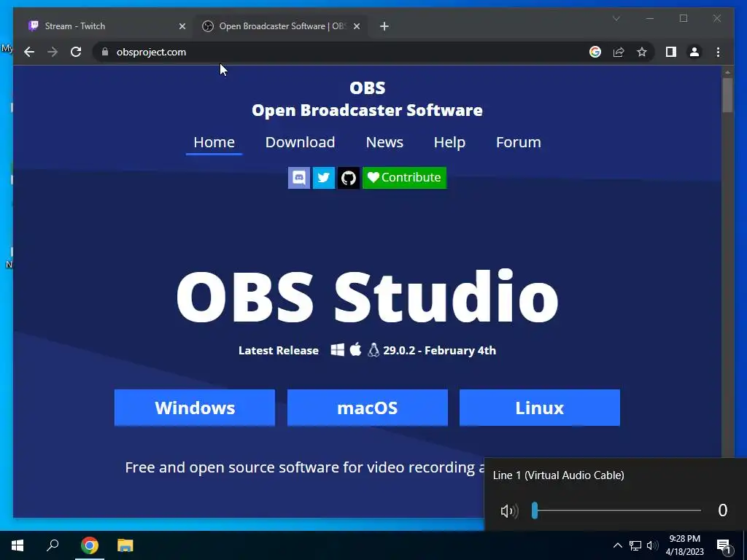Viewport: 747px width, 560px height.
Task: Click the Line 1 volume slider track
Action: pos(617,510)
